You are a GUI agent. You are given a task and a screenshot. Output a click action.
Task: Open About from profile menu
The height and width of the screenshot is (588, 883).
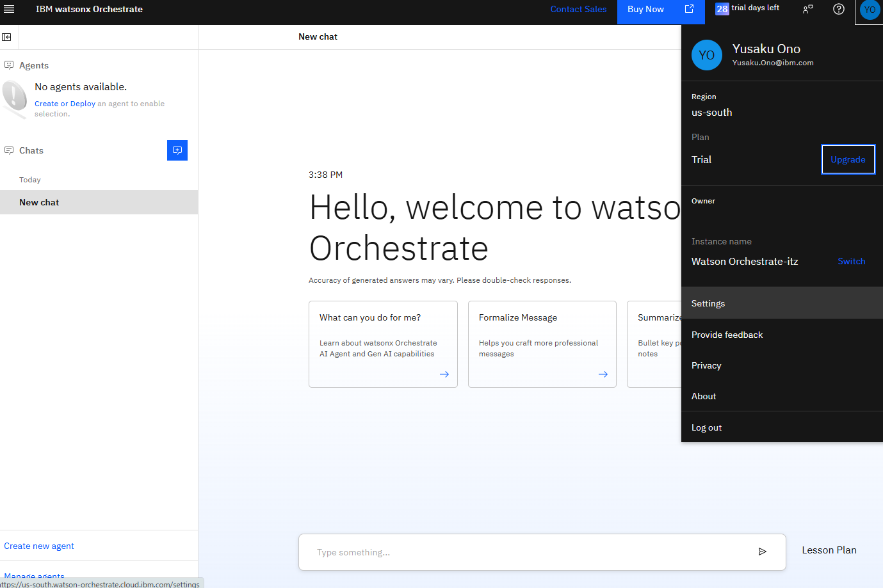[x=782, y=396]
